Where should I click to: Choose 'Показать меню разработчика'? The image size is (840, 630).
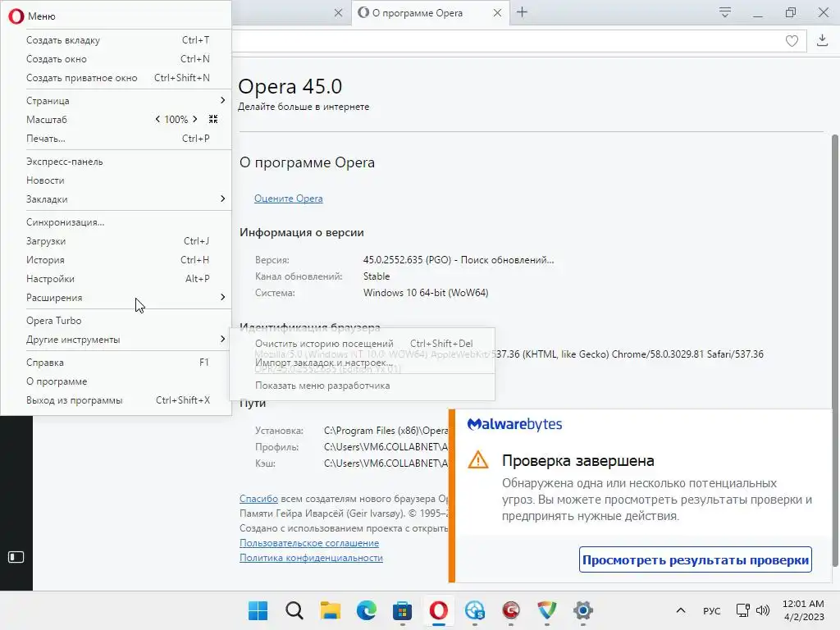click(x=362, y=386)
